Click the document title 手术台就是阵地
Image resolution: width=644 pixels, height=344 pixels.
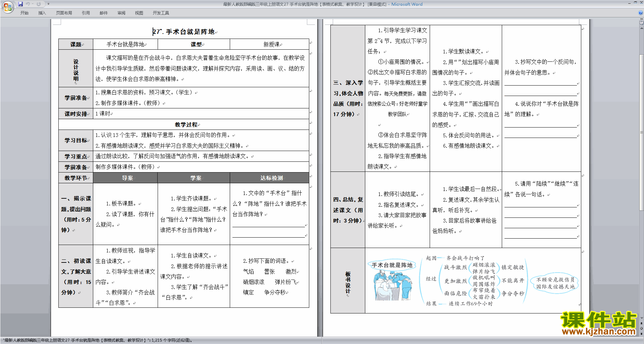190,32
